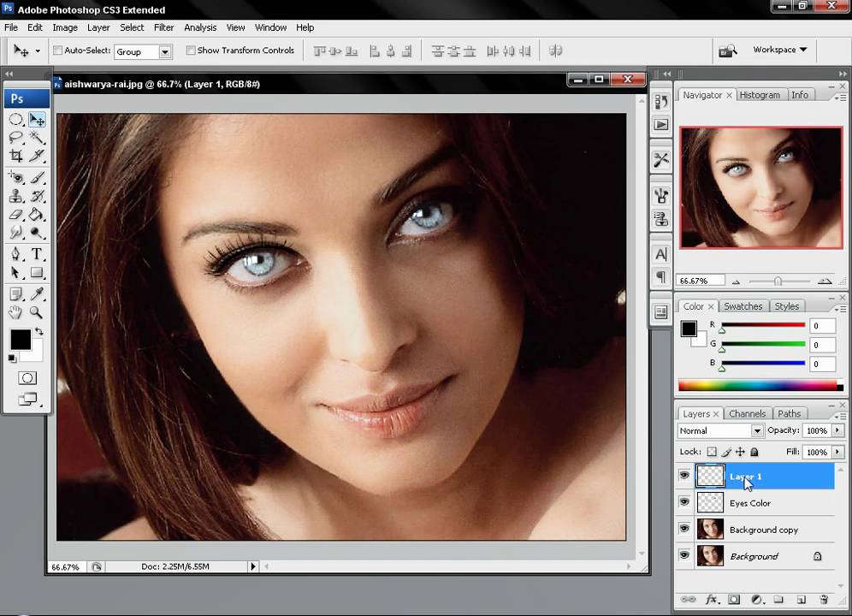
Task: Check Show Transform Controls option
Action: pyautogui.click(x=191, y=50)
